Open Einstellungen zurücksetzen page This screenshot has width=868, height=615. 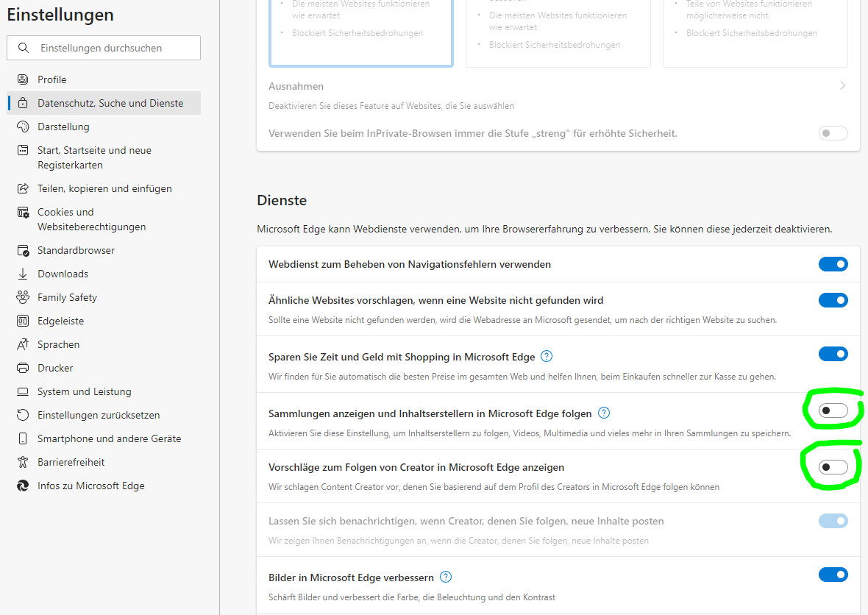[104, 415]
